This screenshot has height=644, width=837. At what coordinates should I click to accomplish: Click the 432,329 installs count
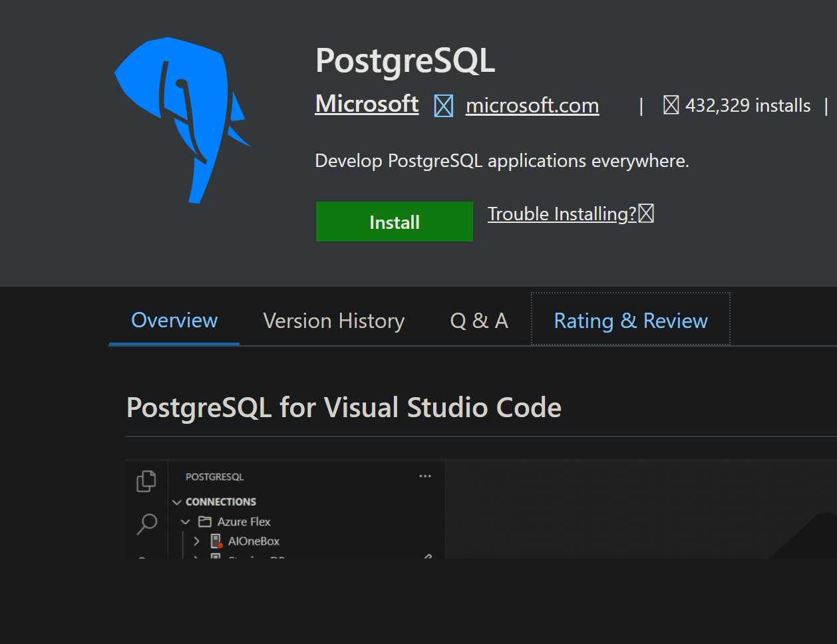point(748,105)
